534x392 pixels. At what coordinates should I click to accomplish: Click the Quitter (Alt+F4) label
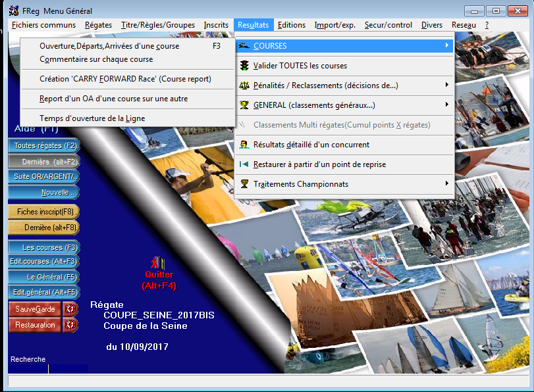(x=159, y=280)
